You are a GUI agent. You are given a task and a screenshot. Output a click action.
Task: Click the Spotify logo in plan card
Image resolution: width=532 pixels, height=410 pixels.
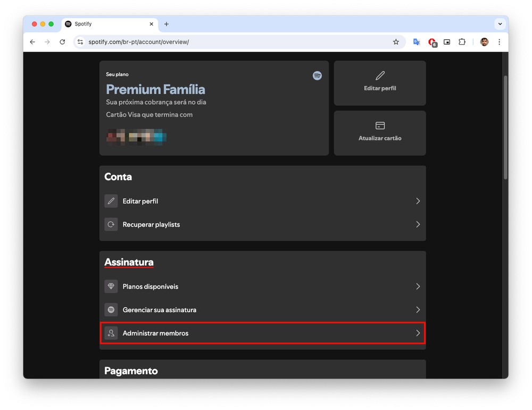coord(317,76)
